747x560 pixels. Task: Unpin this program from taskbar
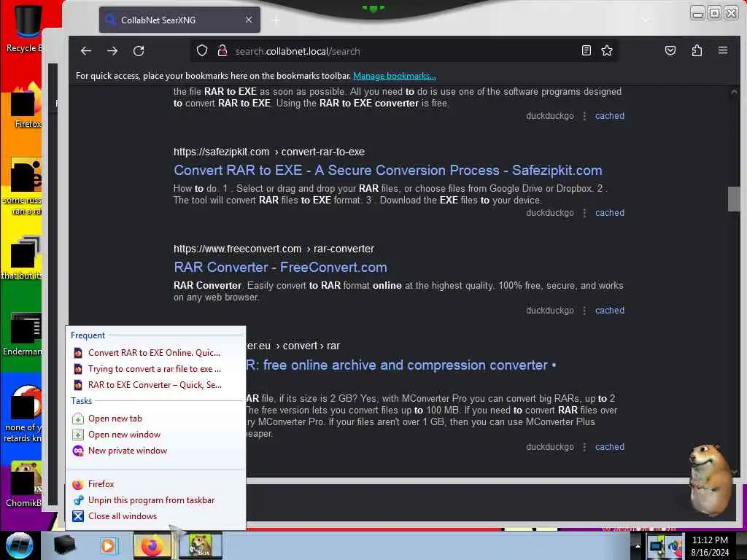151,500
